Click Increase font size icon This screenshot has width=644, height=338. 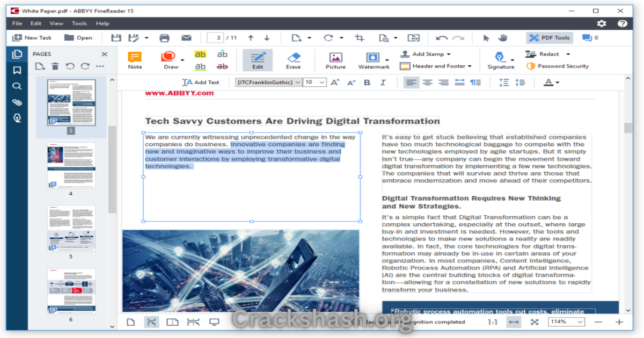pyautogui.click(x=335, y=82)
